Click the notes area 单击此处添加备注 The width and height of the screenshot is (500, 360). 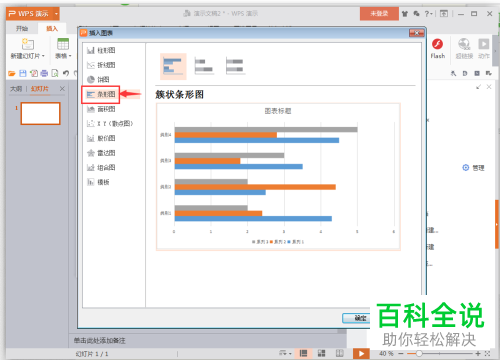[x=99, y=341]
